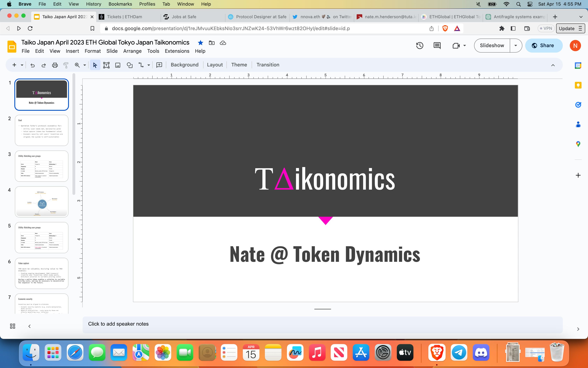Open version history clock icon
The image size is (588, 368).
coord(420,46)
